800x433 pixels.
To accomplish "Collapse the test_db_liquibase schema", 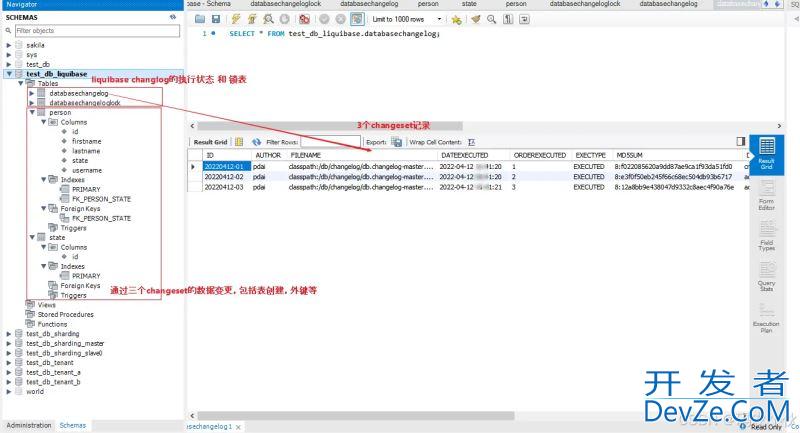I will [x=9, y=74].
